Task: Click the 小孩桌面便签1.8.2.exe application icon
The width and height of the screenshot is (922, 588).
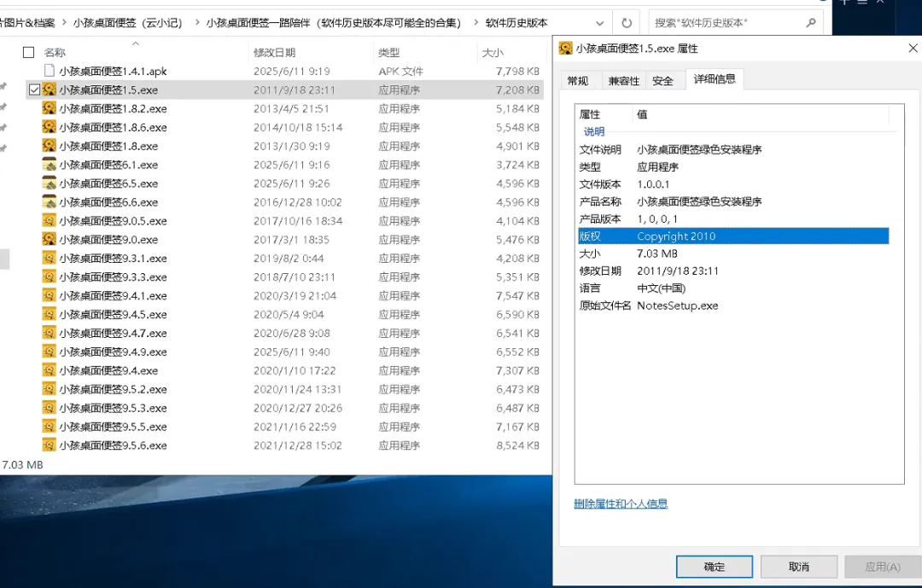Action: (x=50, y=108)
